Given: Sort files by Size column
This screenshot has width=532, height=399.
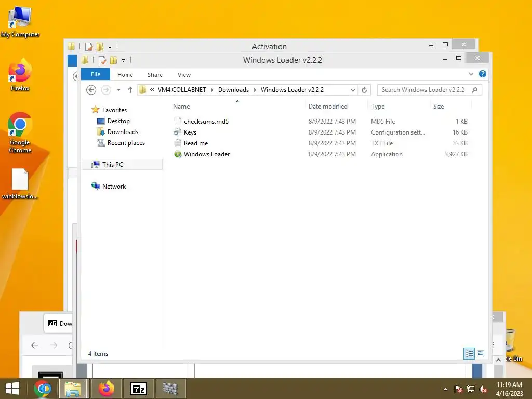Looking at the screenshot, I should [x=438, y=107].
